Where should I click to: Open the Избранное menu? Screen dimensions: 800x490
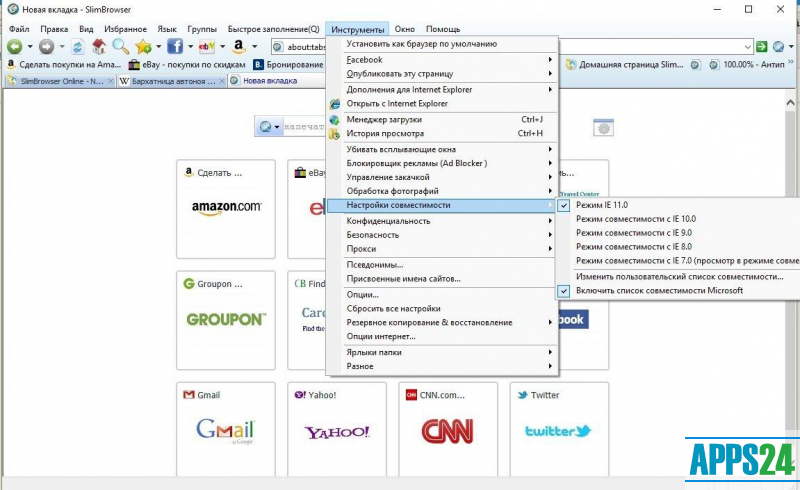(125, 29)
